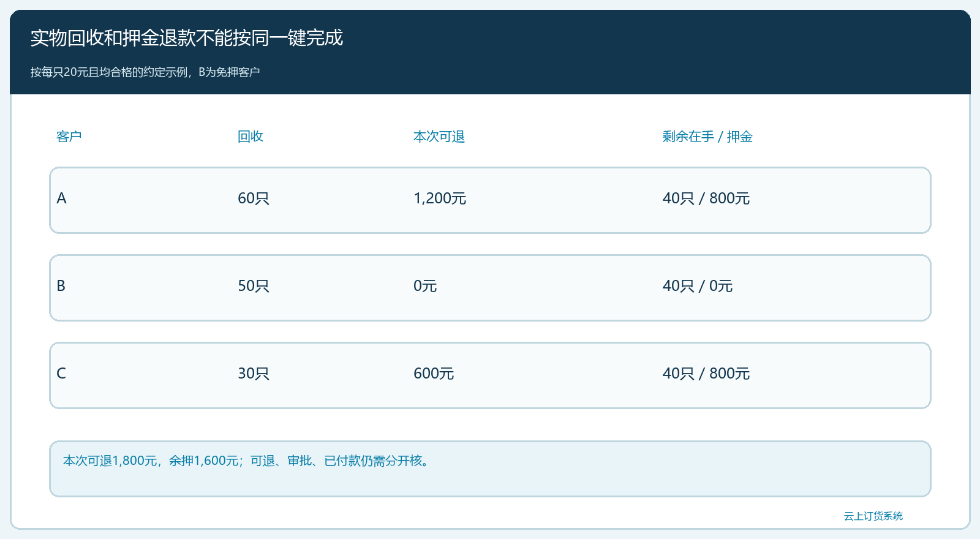
Task: Click the 0元 refundable amount
Action: point(425,286)
